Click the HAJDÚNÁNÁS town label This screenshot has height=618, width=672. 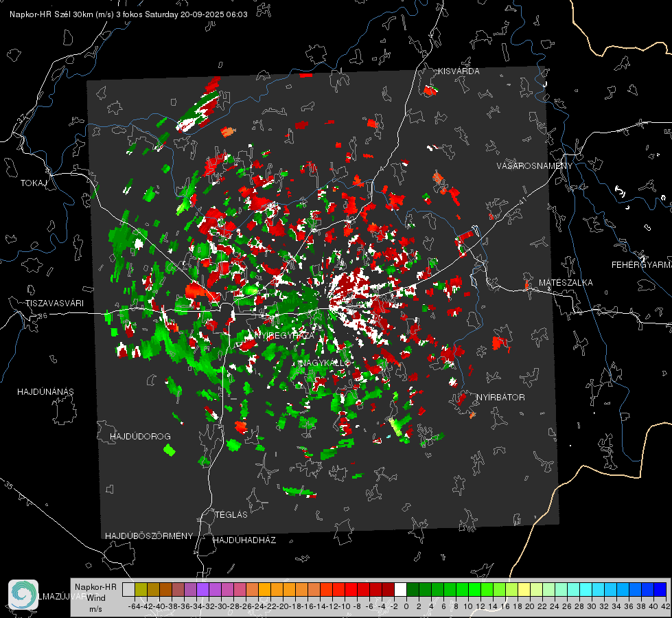(x=45, y=392)
